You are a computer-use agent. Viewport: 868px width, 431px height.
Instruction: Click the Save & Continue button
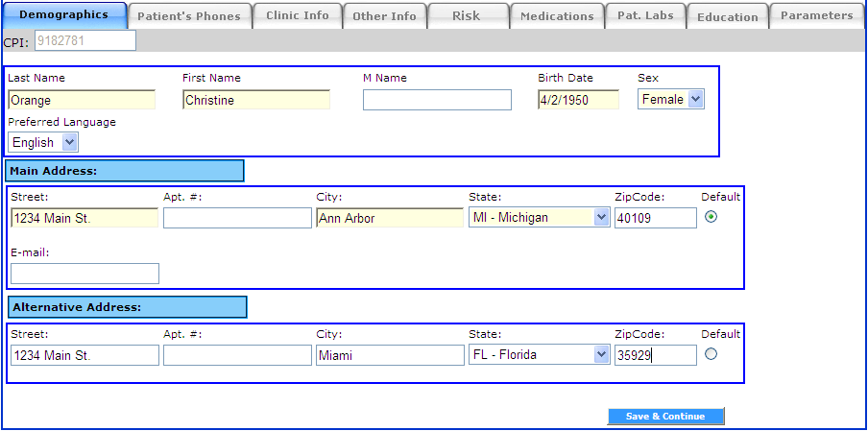pyautogui.click(x=665, y=417)
